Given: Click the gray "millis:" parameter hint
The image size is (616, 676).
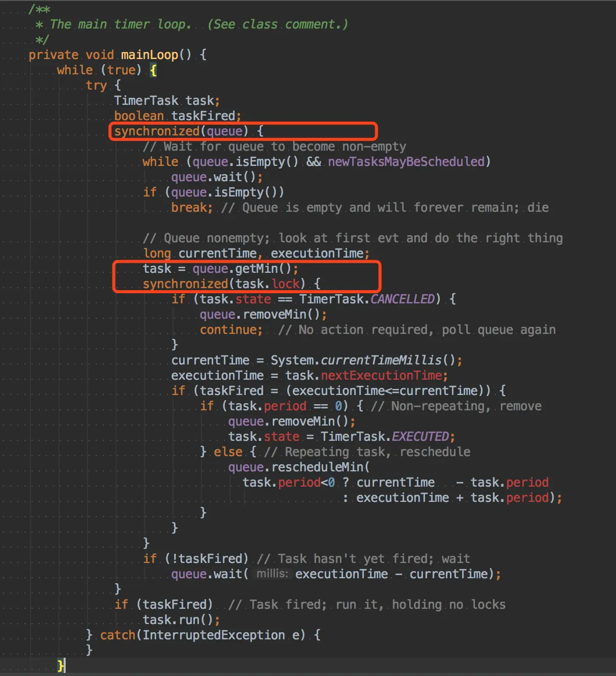Looking at the screenshot, I should pos(272,574).
